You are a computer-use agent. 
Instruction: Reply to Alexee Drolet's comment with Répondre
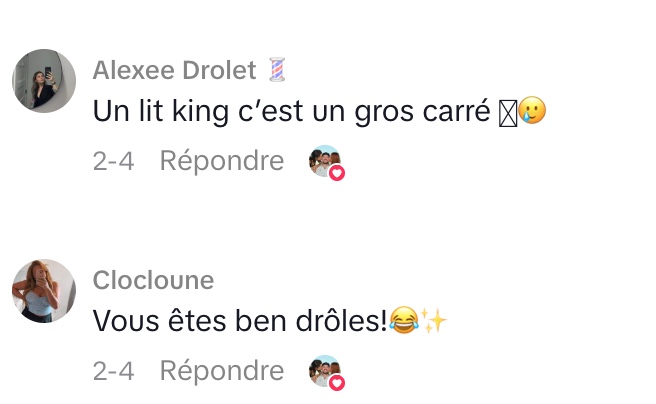coord(222,161)
